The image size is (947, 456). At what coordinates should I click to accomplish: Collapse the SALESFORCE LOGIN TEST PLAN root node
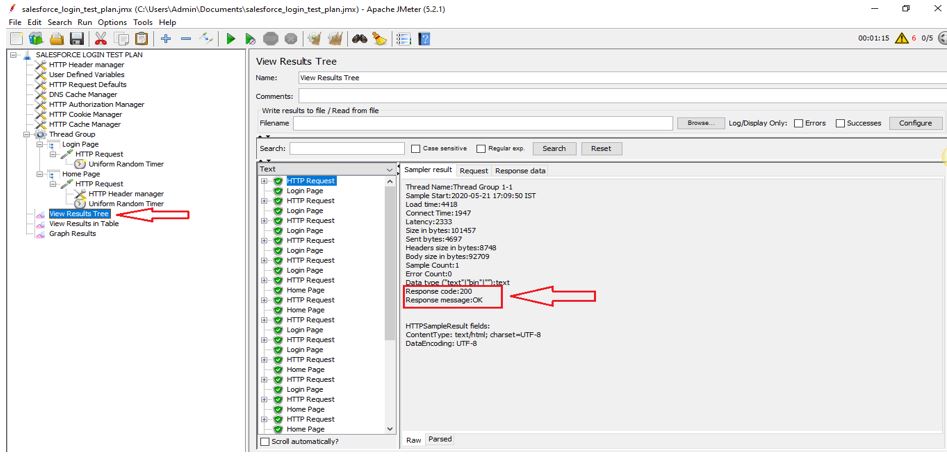13,54
